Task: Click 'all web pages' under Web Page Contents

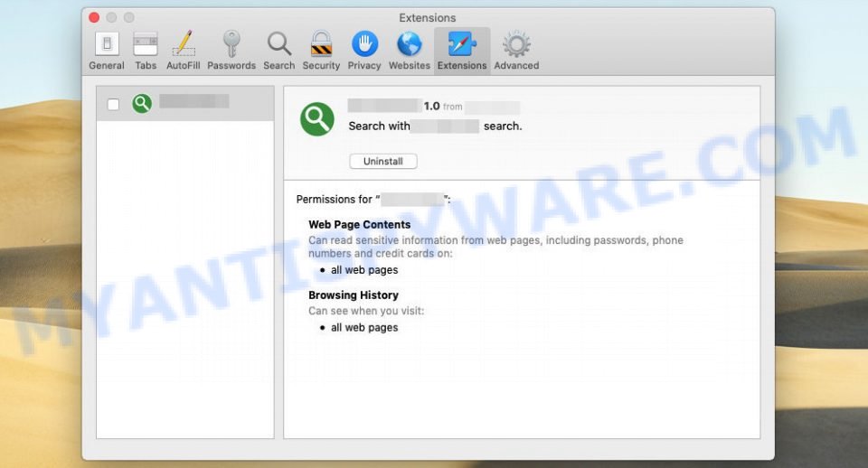Action: 364,270
